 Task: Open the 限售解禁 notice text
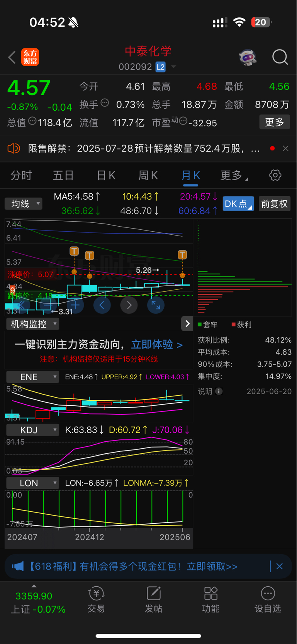coord(144,149)
